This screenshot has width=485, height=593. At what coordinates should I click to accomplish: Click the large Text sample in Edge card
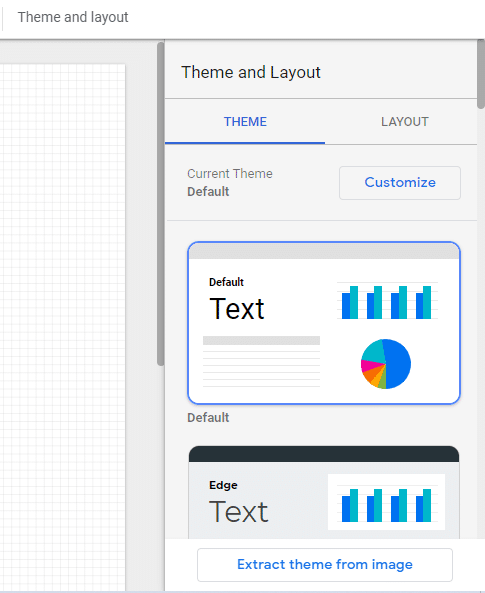(x=239, y=511)
